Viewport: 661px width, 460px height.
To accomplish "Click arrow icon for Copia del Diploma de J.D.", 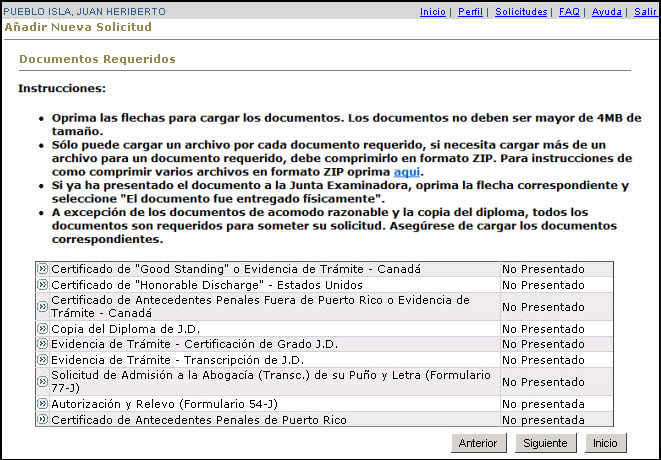I will (42, 329).
